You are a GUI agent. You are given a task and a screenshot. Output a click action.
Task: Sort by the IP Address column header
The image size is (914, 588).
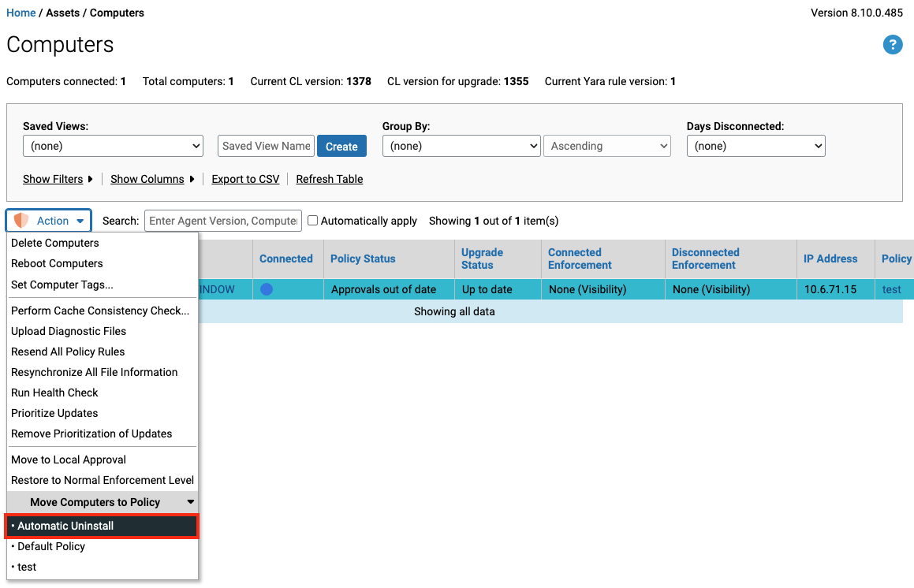830,259
